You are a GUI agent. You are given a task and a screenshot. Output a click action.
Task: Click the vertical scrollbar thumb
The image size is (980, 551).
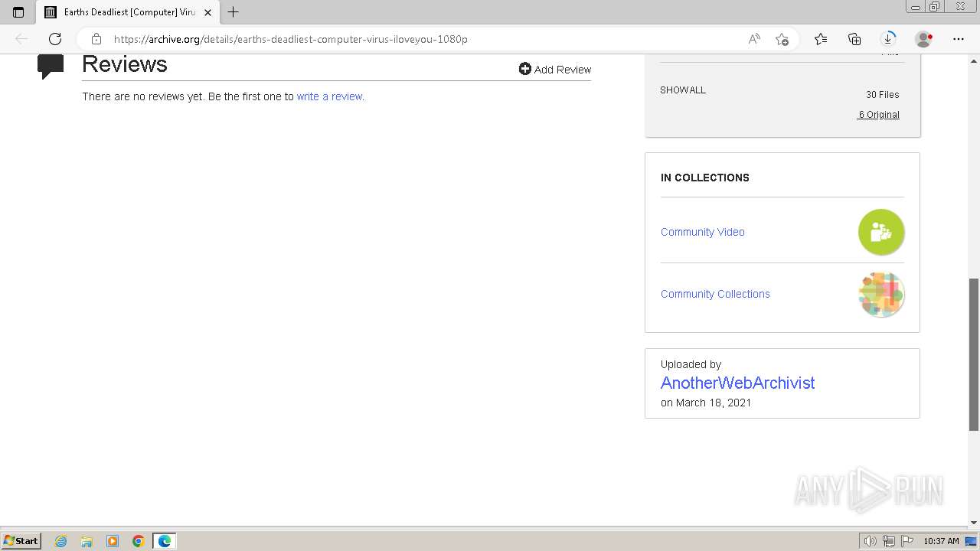pyautogui.click(x=974, y=354)
